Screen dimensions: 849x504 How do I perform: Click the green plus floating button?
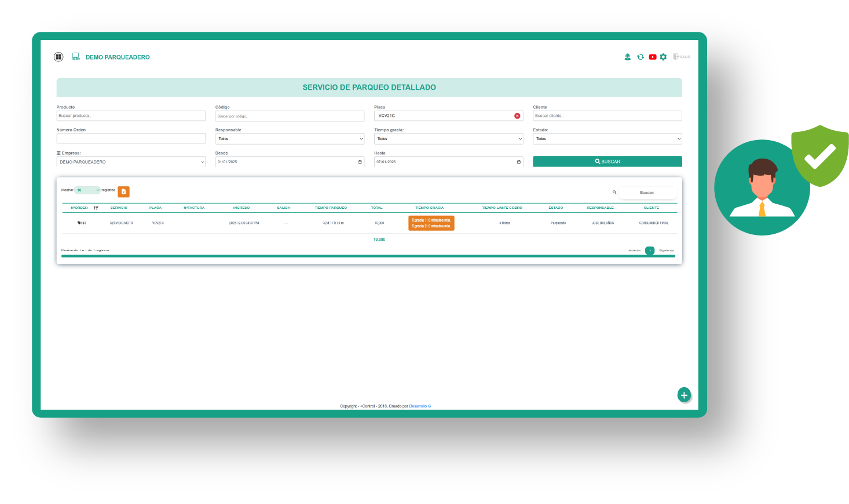click(684, 395)
